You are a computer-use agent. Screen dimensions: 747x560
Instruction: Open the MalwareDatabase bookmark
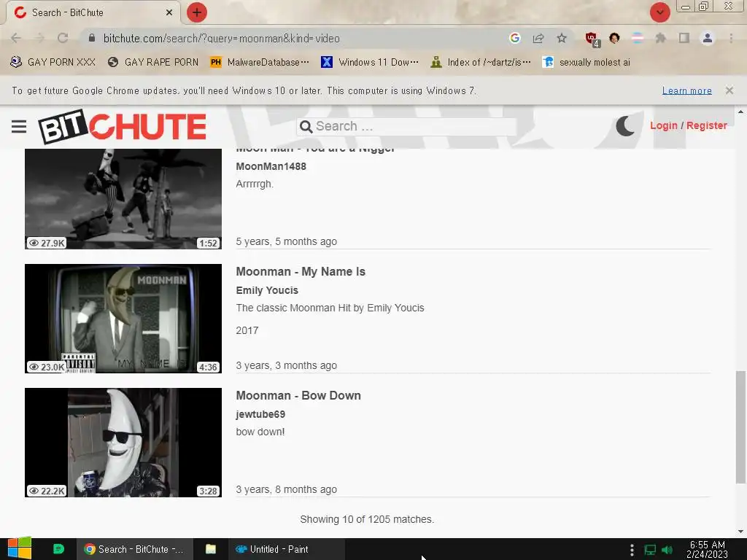tap(260, 62)
